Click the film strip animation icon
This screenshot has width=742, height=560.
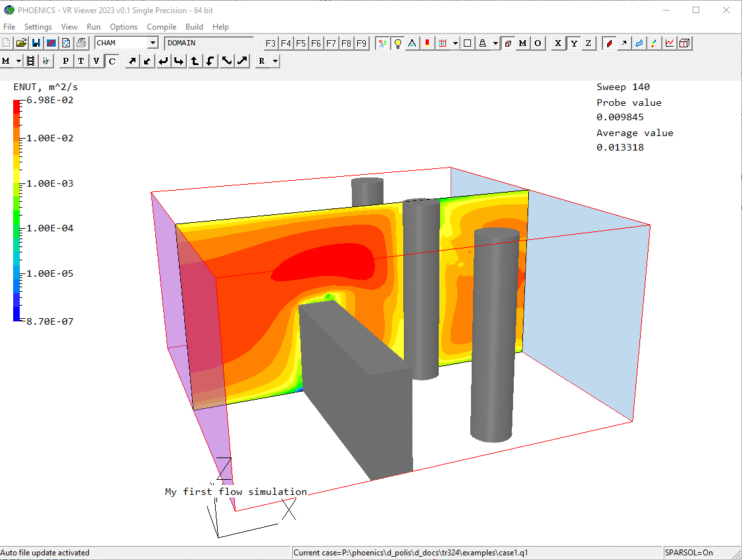pyautogui.click(x=30, y=61)
